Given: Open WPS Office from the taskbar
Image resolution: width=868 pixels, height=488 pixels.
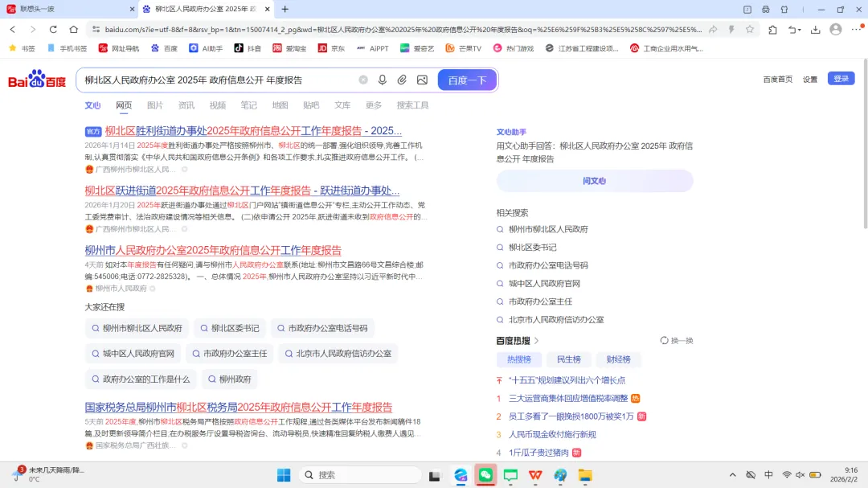Looking at the screenshot, I should 535,475.
